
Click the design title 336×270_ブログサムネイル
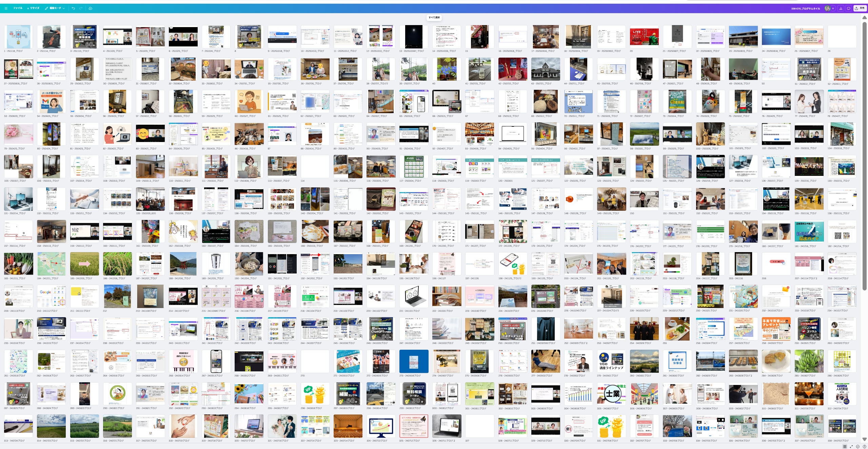pyautogui.click(x=805, y=8)
